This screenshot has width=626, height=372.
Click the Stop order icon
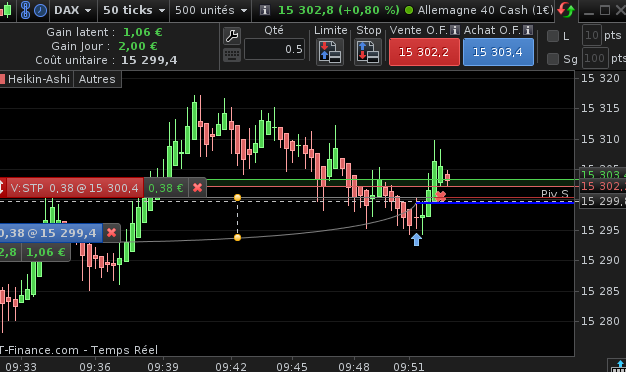tap(368, 52)
